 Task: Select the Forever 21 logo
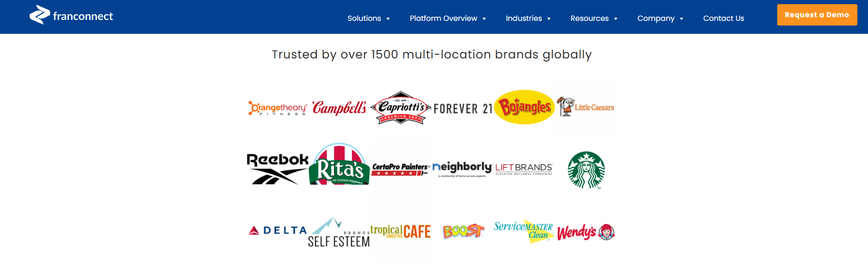pos(463,109)
